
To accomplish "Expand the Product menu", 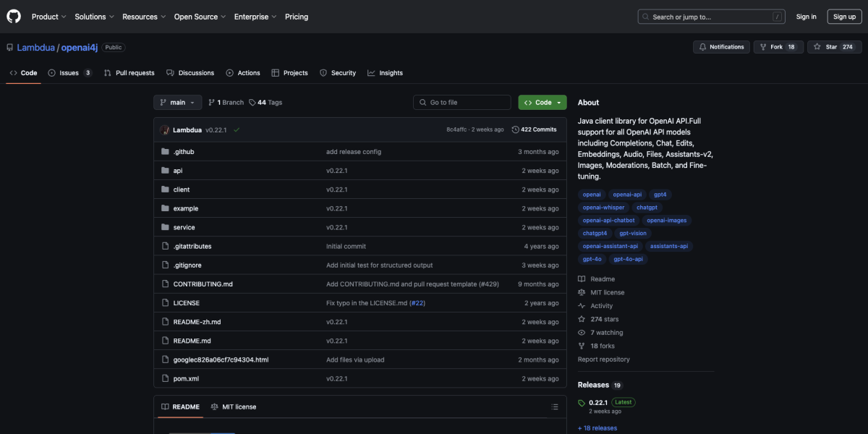I will (48, 16).
